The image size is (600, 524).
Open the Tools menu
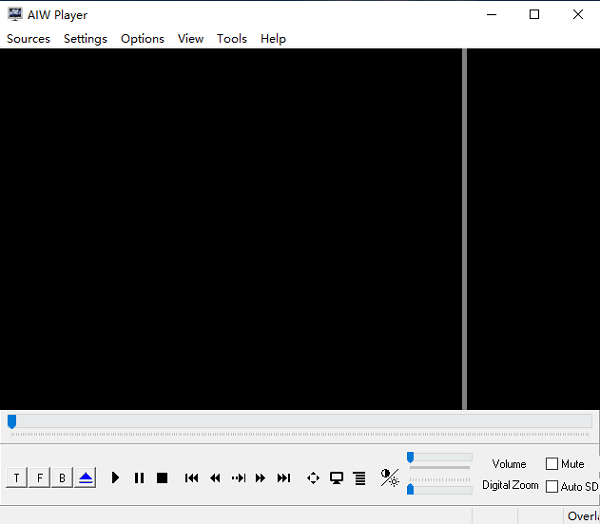coord(232,39)
